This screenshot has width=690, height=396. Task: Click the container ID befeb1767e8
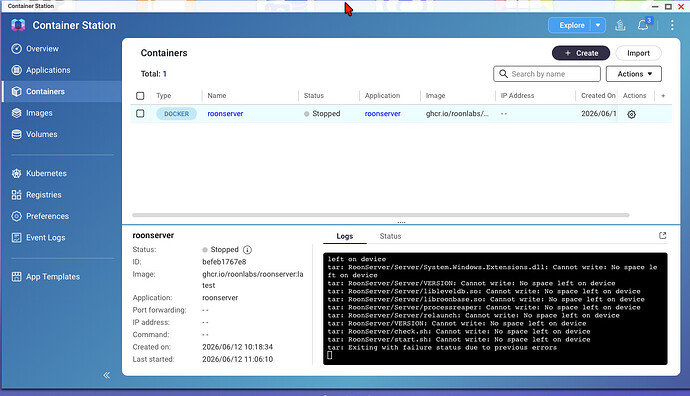click(x=224, y=262)
